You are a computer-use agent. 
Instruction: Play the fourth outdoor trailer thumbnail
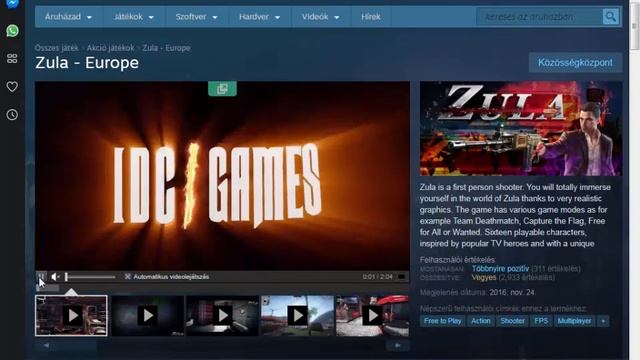coord(298,316)
